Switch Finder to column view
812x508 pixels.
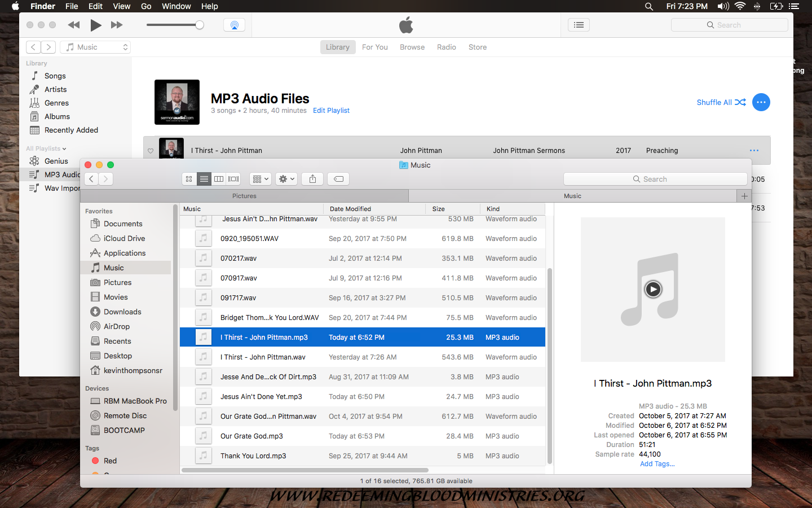pyautogui.click(x=219, y=179)
